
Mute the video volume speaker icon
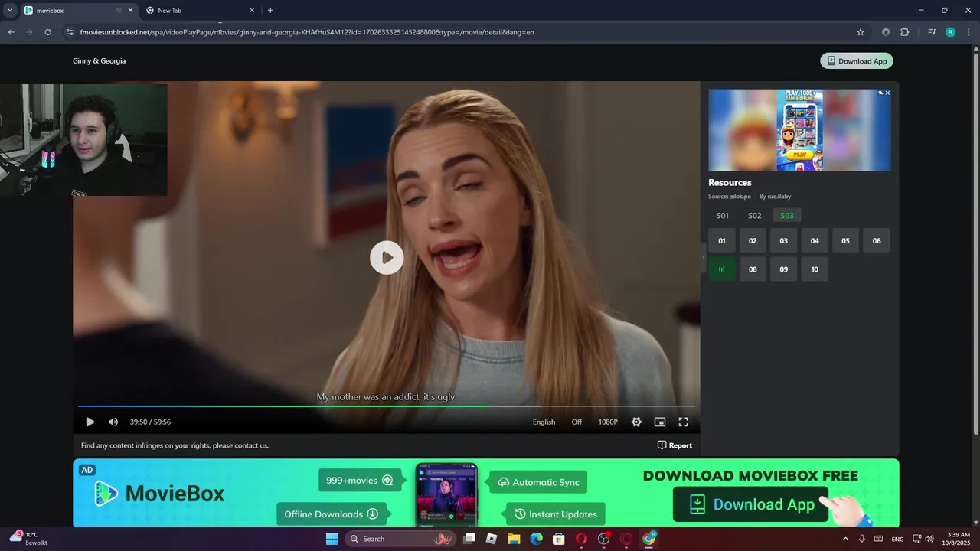click(113, 422)
